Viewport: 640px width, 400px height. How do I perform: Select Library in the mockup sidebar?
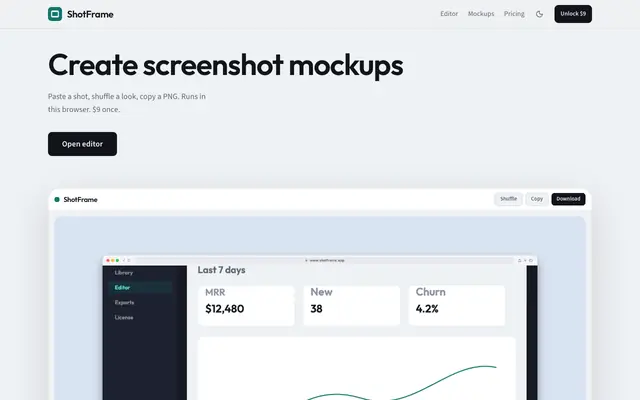[124, 273]
